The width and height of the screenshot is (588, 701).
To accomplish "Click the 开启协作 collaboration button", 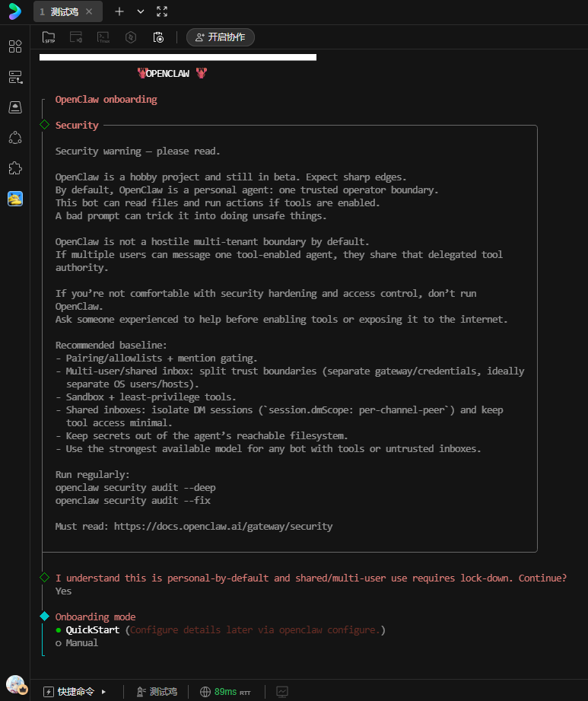I will [221, 37].
